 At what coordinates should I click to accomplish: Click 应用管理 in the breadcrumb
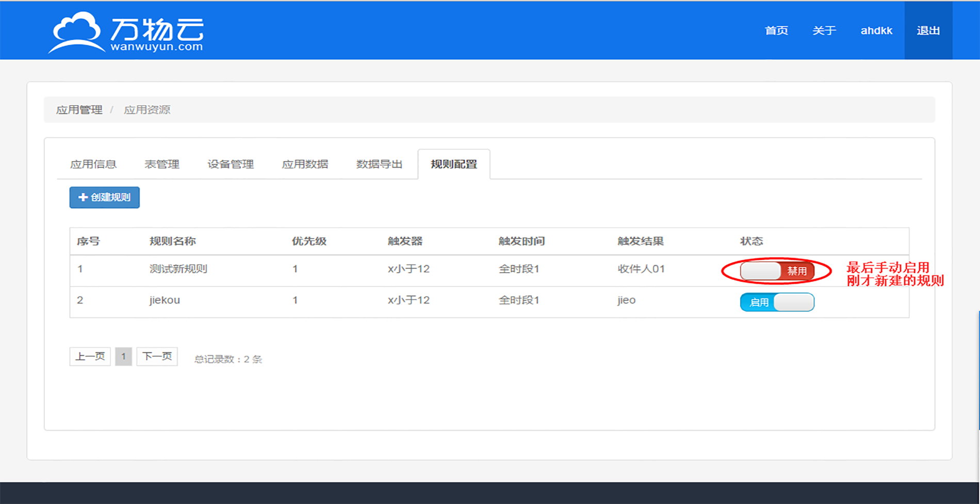[x=79, y=110]
